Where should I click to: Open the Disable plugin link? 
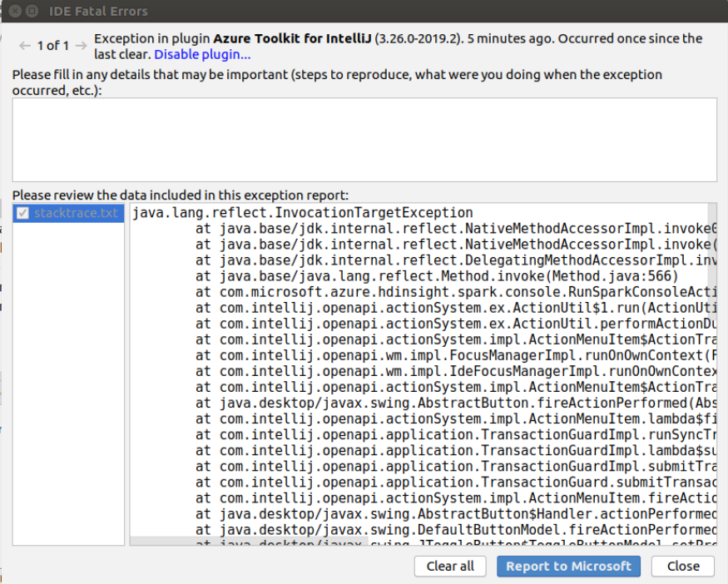coord(202,55)
